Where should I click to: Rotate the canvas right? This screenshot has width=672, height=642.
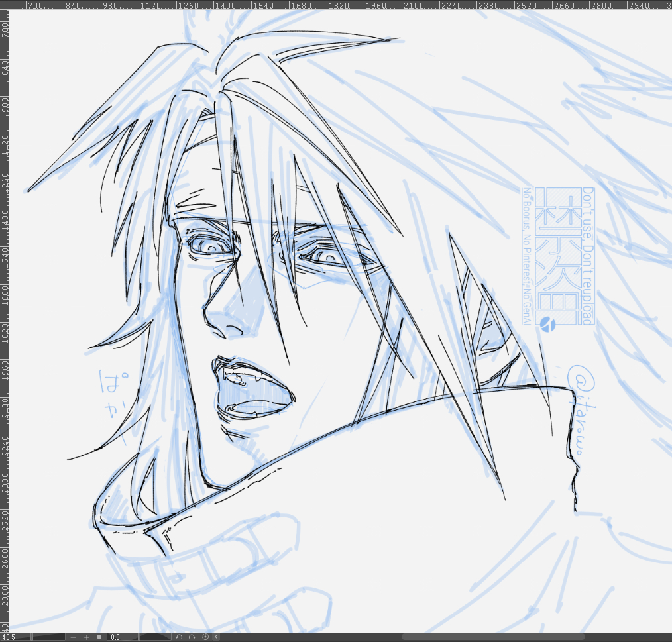(192, 637)
